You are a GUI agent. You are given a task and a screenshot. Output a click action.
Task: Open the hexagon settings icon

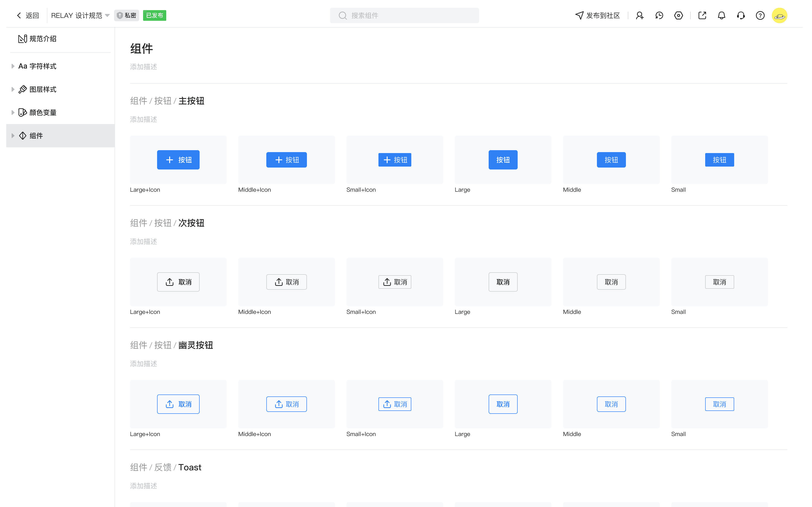[x=678, y=15]
